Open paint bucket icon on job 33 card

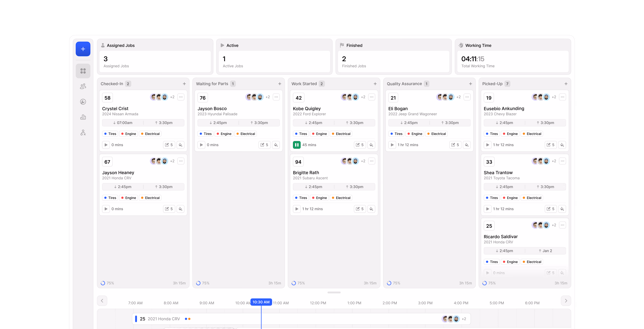562,209
